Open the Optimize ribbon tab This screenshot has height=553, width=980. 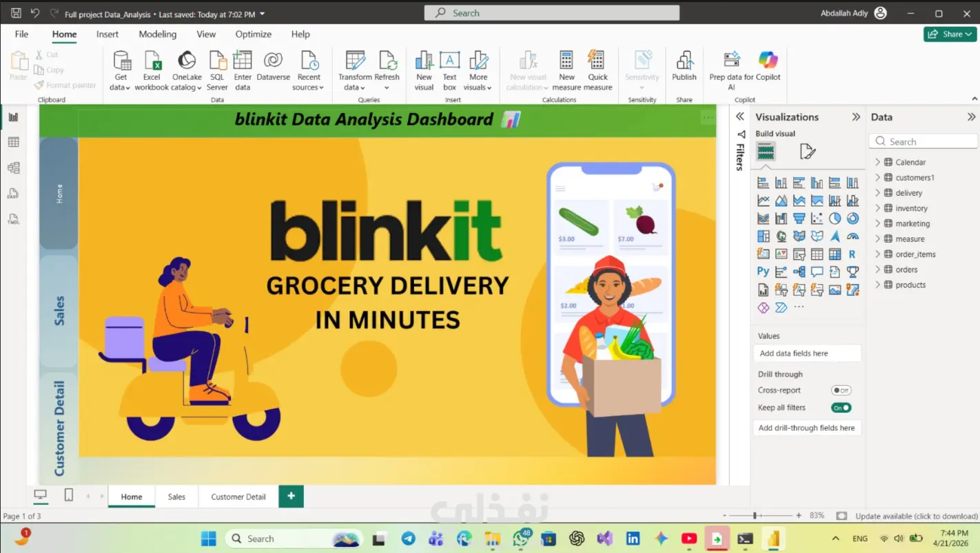254,34
